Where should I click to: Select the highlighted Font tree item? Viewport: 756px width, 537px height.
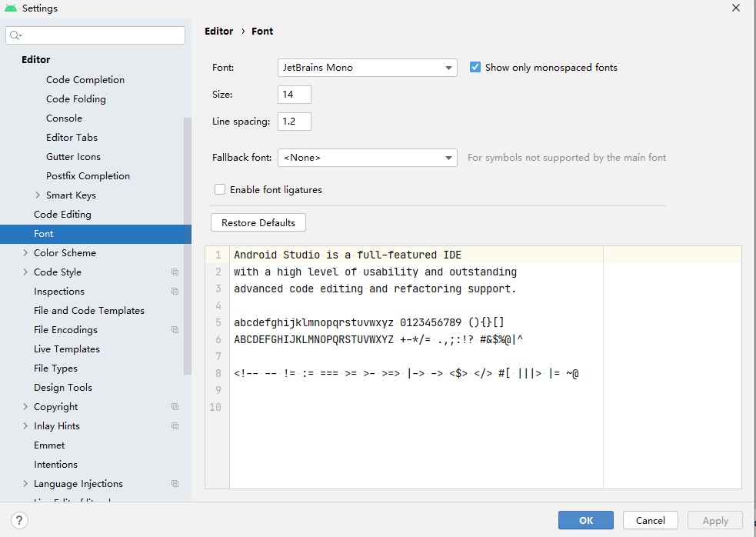pyautogui.click(x=95, y=234)
